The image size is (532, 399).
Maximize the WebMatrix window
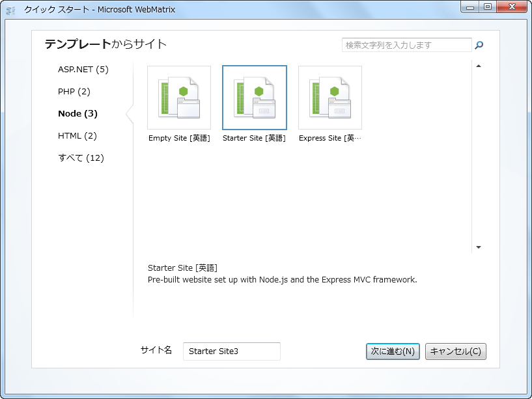(x=488, y=7)
